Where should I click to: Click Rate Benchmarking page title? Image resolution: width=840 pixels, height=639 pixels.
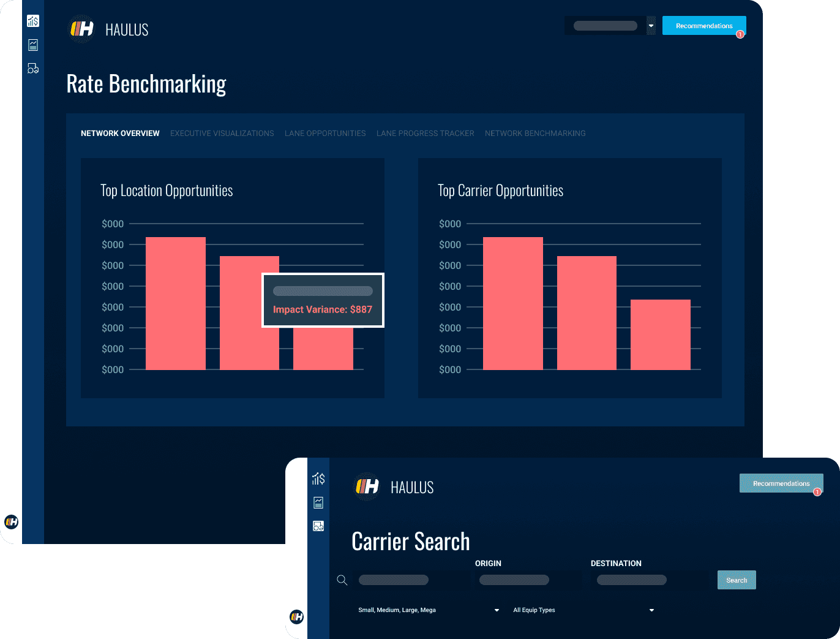pyautogui.click(x=146, y=84)
